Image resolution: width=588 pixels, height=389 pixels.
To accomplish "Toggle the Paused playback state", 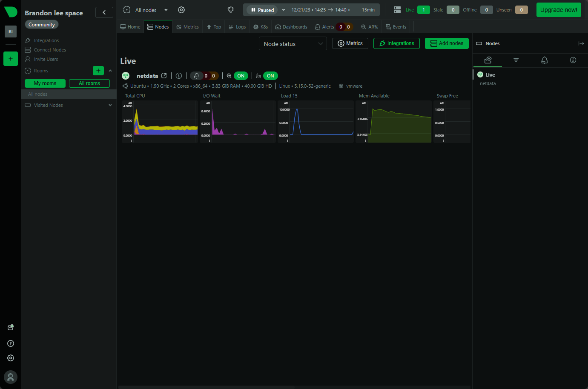I will [262, 10].
